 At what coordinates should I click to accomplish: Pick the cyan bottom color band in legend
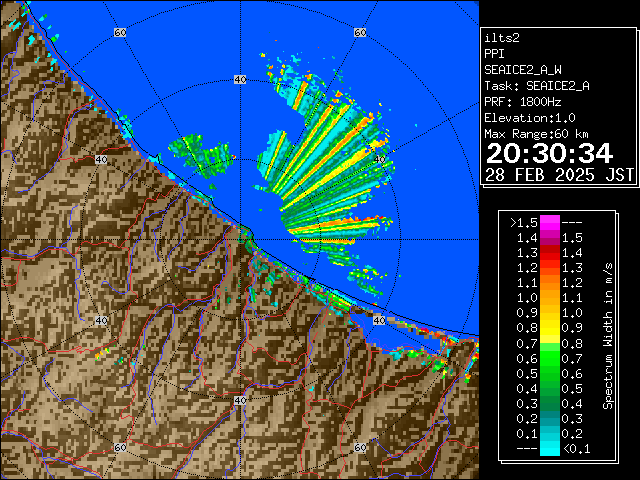pos(550,448)
